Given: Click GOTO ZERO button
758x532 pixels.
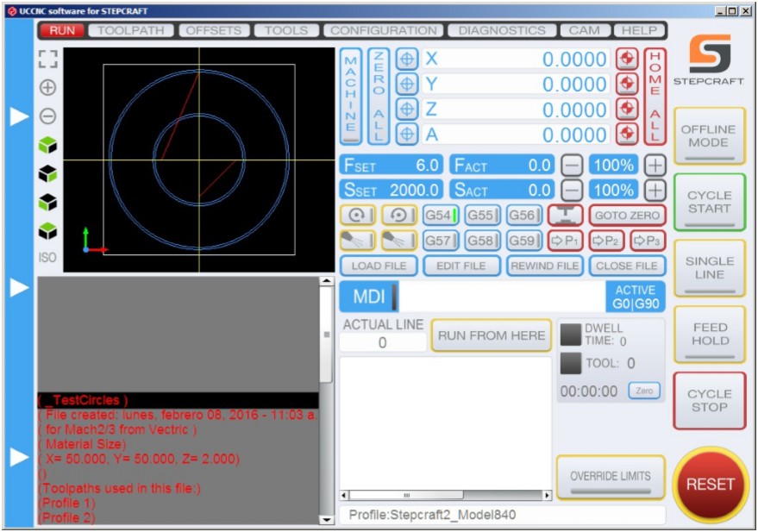Looking at the screenshot, I should [x=628, y=216].
